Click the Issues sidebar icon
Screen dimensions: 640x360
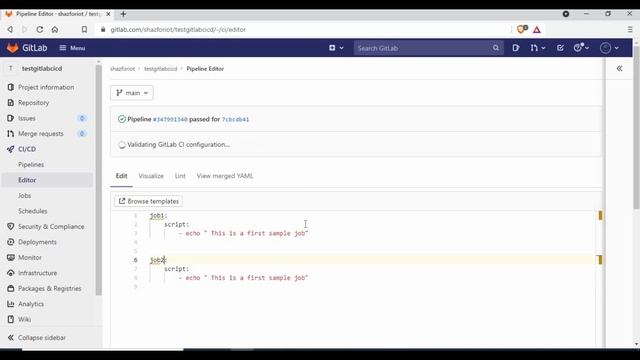point(11,118)
